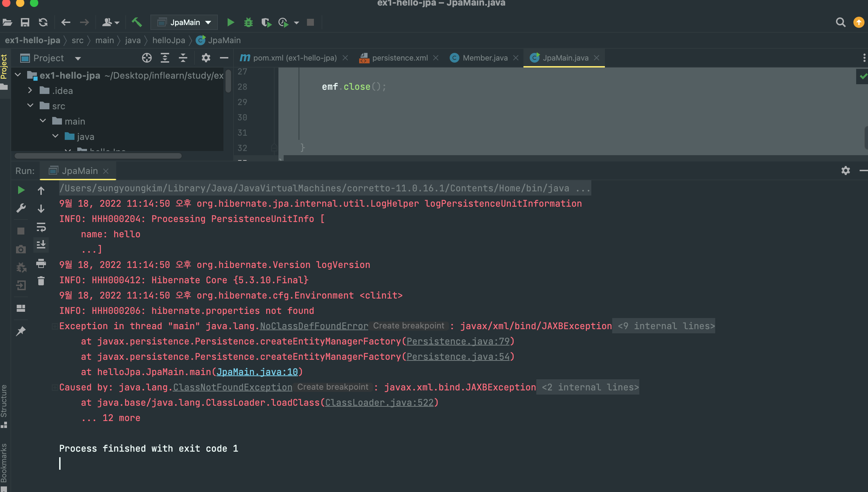Click the green inspection checkmark in editor
868x492 pixels.
[x=863, y=76]
